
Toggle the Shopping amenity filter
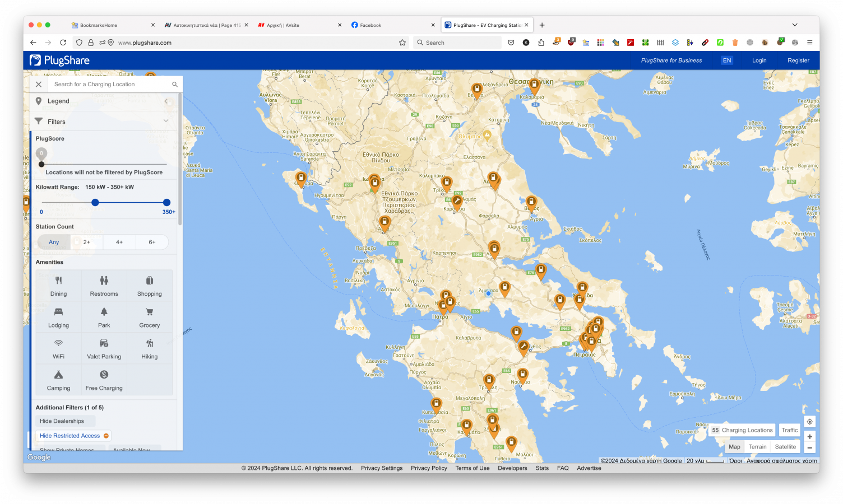click(150, 286)
